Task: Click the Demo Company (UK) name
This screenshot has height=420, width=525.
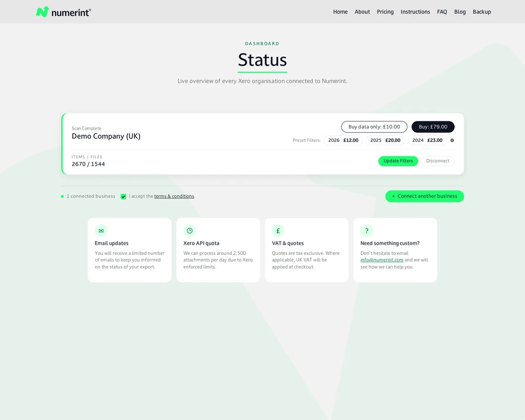Action: pos(106,136)
